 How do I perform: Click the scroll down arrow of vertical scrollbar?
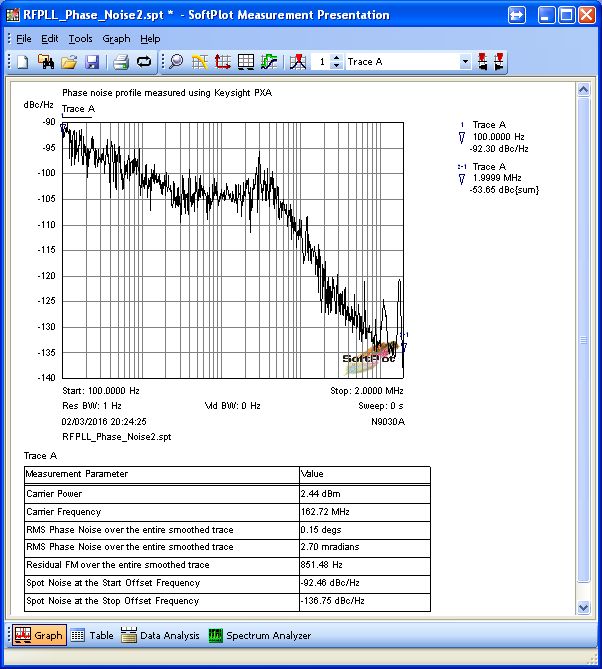point(583,607)
